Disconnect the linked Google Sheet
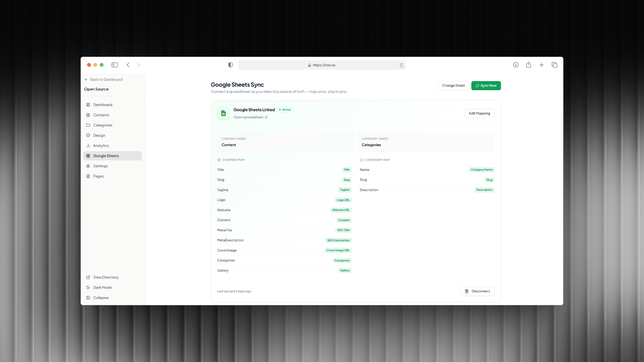Screen dimensions: 644x362 pos(477,291)
